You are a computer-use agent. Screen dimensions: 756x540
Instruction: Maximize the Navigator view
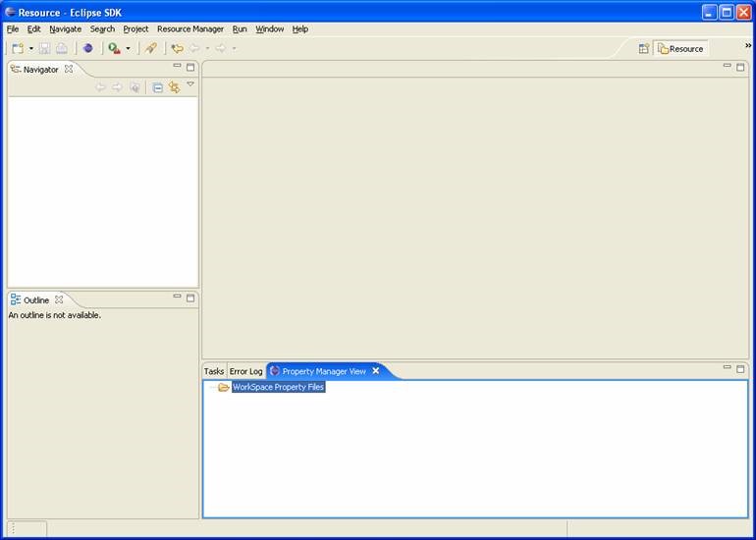point(190,67)
